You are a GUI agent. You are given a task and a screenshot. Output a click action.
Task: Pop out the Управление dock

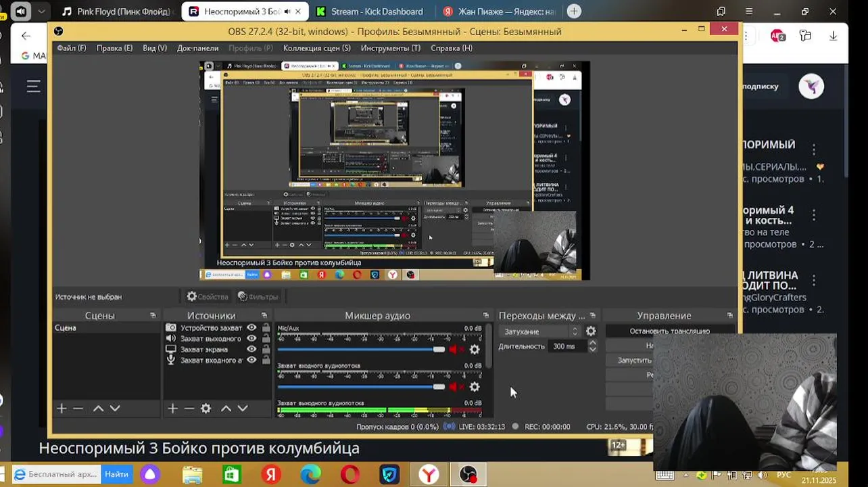coord(730,316)
